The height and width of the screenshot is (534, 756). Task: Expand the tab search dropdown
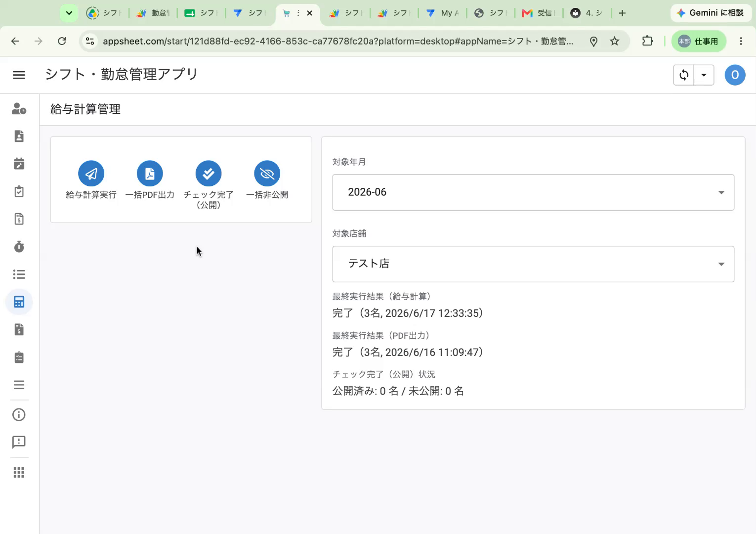69,13
